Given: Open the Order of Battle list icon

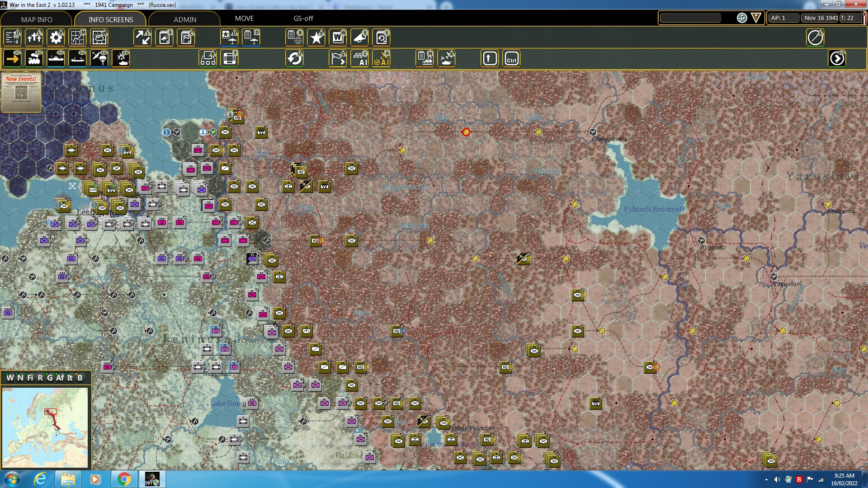Looking at the screenshot, I should (12, 38).
